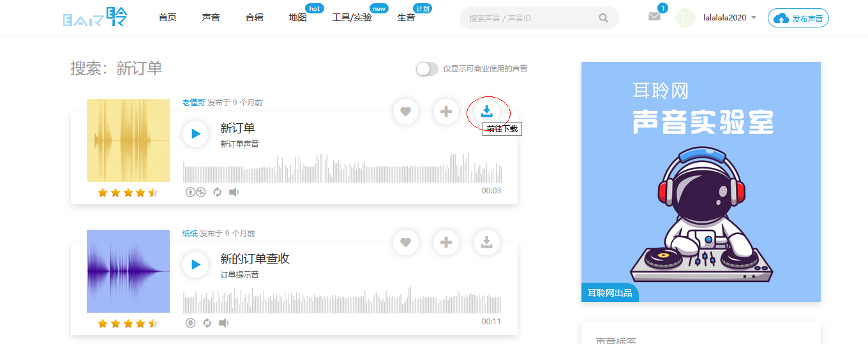Click the 00:03 duration of 新订单
868x344 pixels.
tap(491, 191)
